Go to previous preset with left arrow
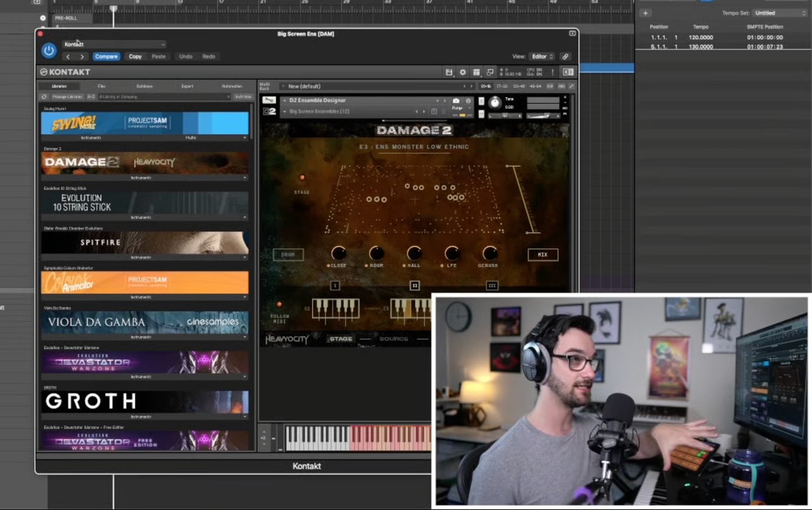The width and height of the screenshot is (812, 510). (68, 57)
